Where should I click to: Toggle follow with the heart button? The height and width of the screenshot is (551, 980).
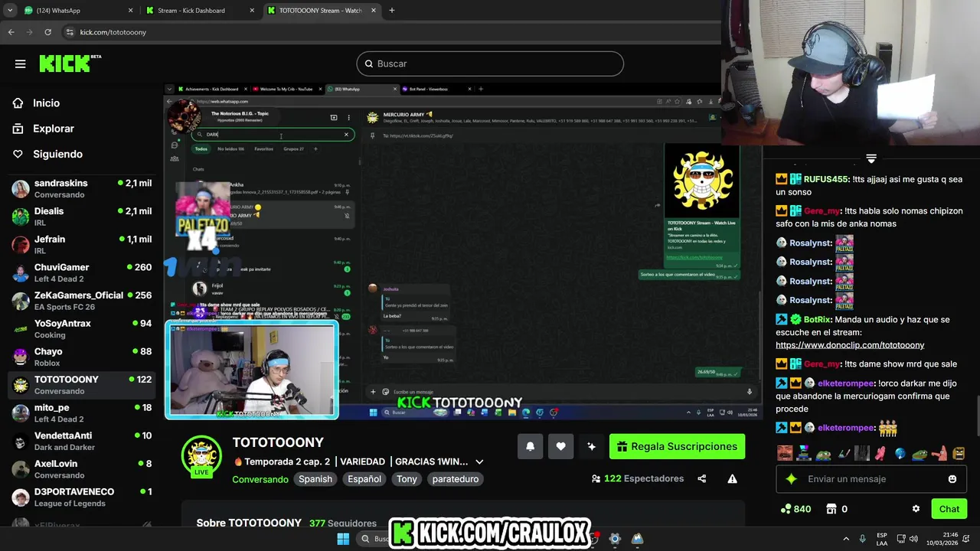[560, 447]
